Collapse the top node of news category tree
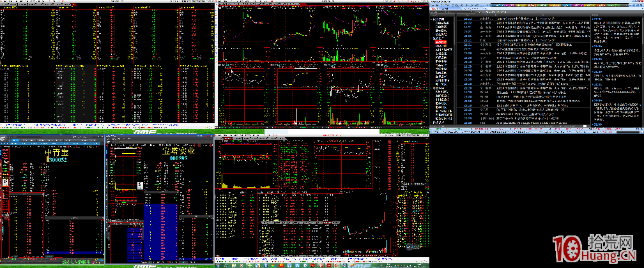This screenshot has width=644, height=268. [433, 19]
